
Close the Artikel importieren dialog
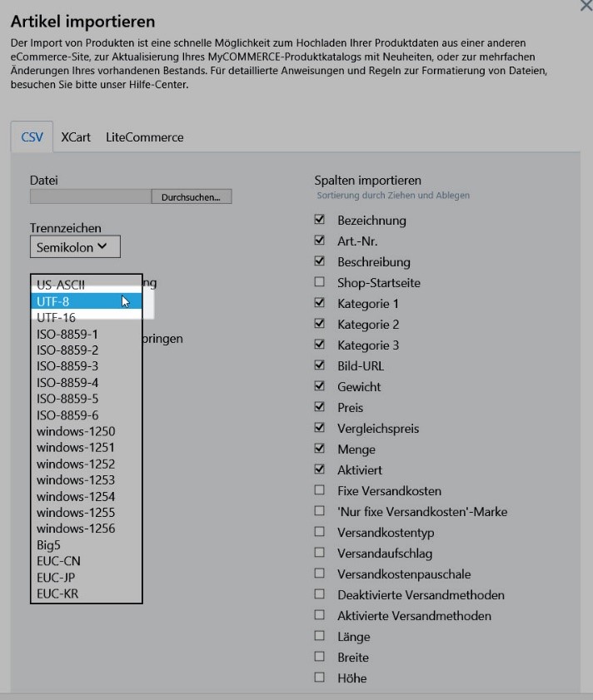586,5
